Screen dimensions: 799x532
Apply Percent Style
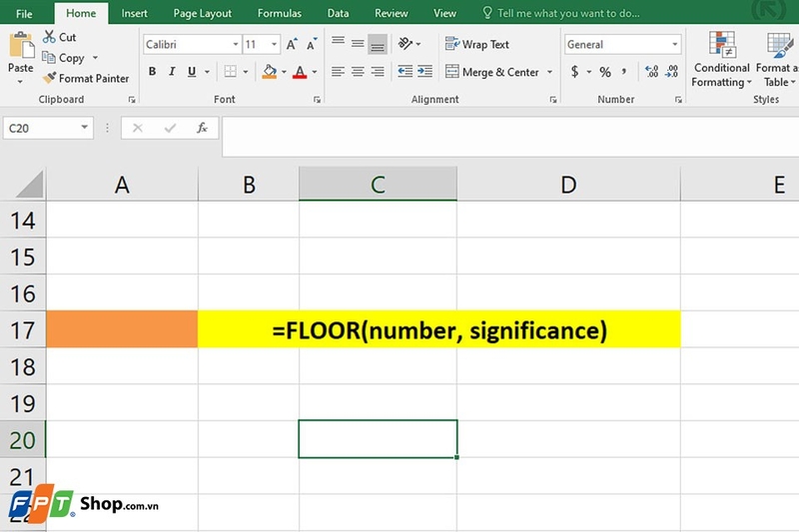pos(605,72)
